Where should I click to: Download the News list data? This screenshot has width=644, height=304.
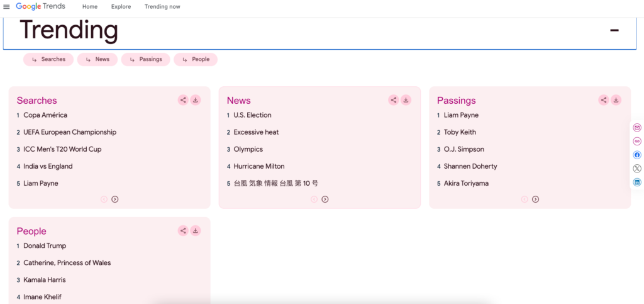(406, 100)
